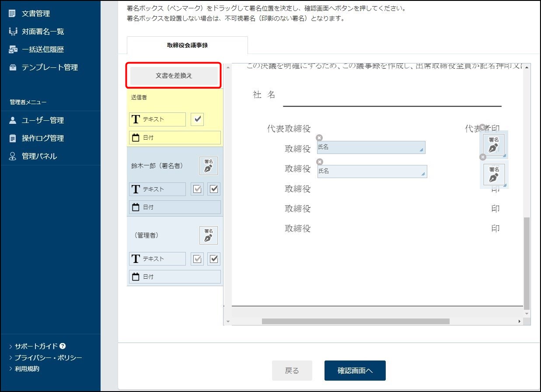The height and width of the screenshot is (392, 541).
Task: Open the サポートガイド link
Action: [x=37, y=346]
